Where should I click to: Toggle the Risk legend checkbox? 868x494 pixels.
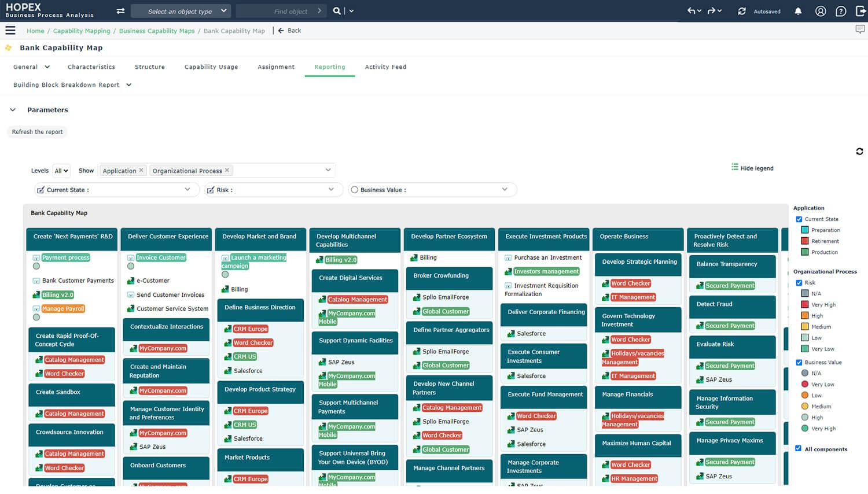tap(799, 283)
